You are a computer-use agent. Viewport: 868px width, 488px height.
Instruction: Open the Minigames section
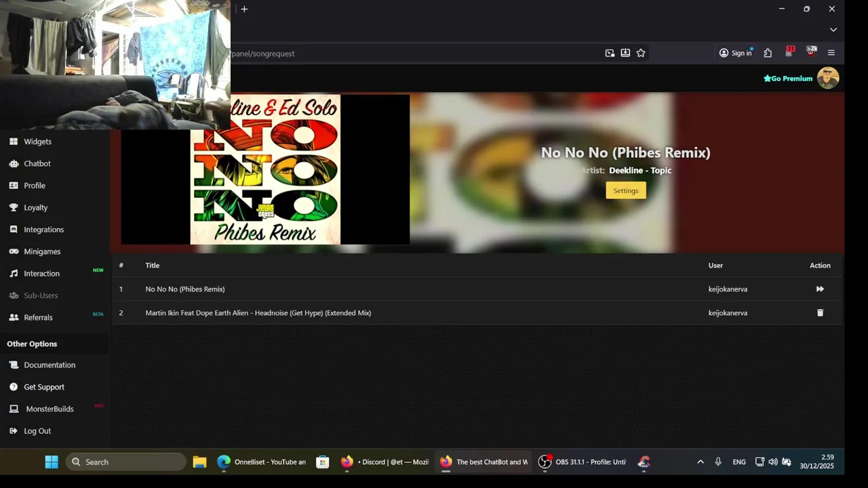click(x=42, y=251)
